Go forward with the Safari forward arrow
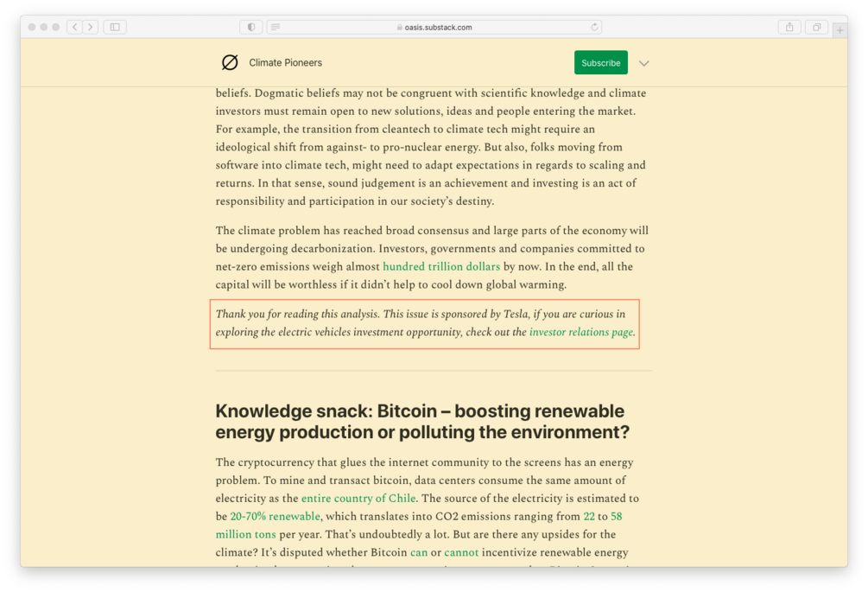 [x=91, y=27]
